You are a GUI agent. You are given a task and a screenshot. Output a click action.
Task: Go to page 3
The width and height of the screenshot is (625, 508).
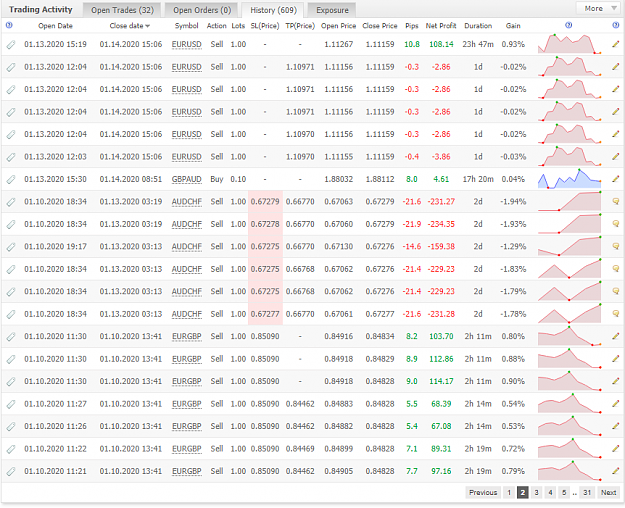(x=537, y=492)
